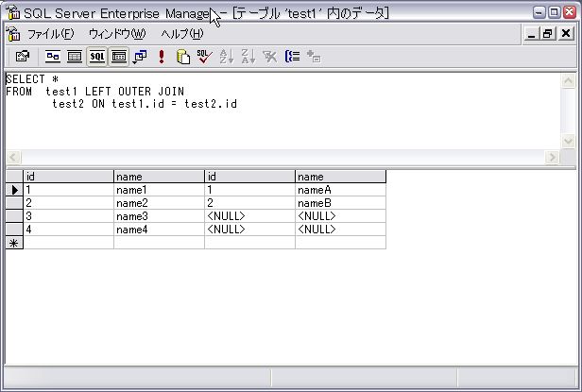
Task: Click the Remove Filter toolbar icon
Action: (x=269, y=57)
